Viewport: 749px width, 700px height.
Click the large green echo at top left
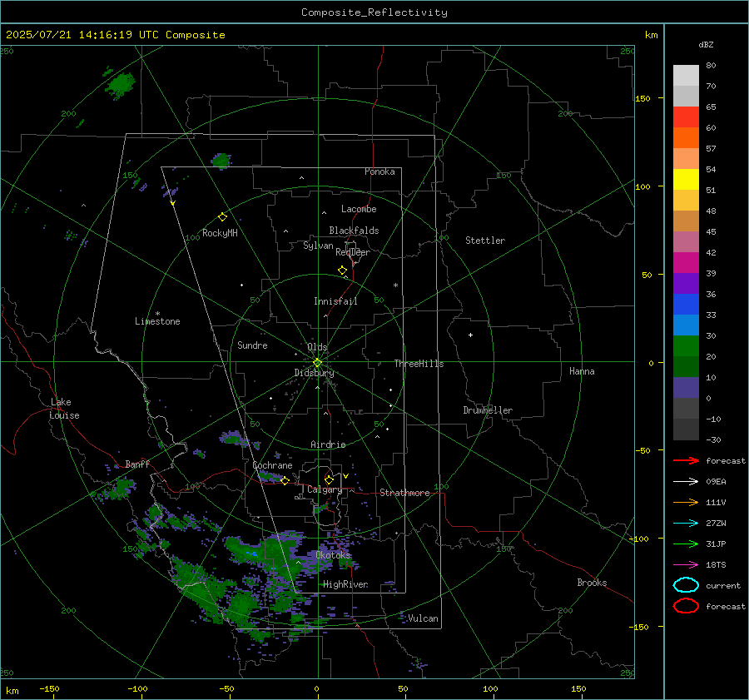tap(121, 85)
